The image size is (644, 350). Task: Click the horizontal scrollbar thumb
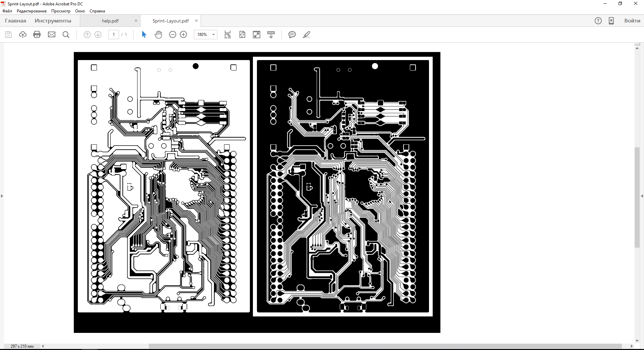click(385, 346)
